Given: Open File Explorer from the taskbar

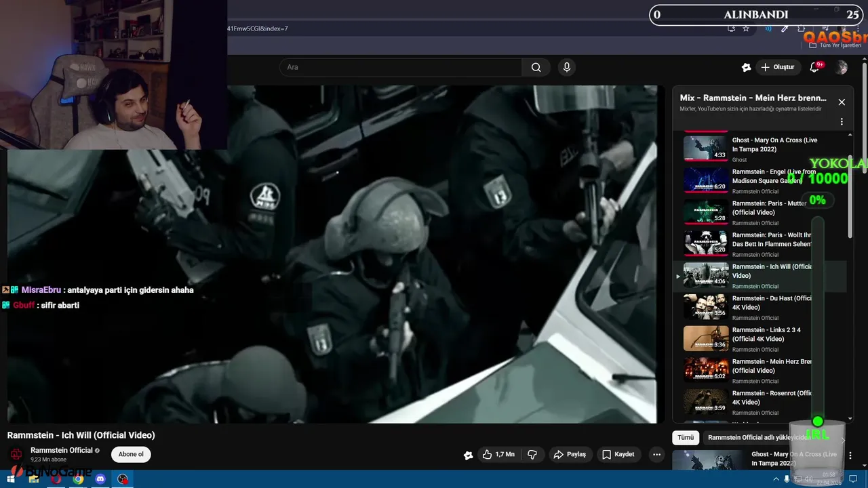Looking at the screenshot, I should tap(33, 479).
